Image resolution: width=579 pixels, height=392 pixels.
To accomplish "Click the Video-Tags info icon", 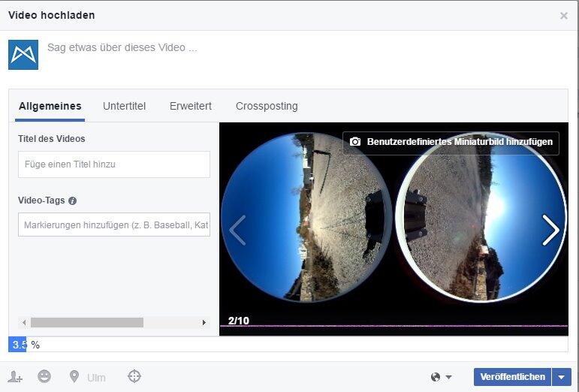I will [x=73, y=201].
